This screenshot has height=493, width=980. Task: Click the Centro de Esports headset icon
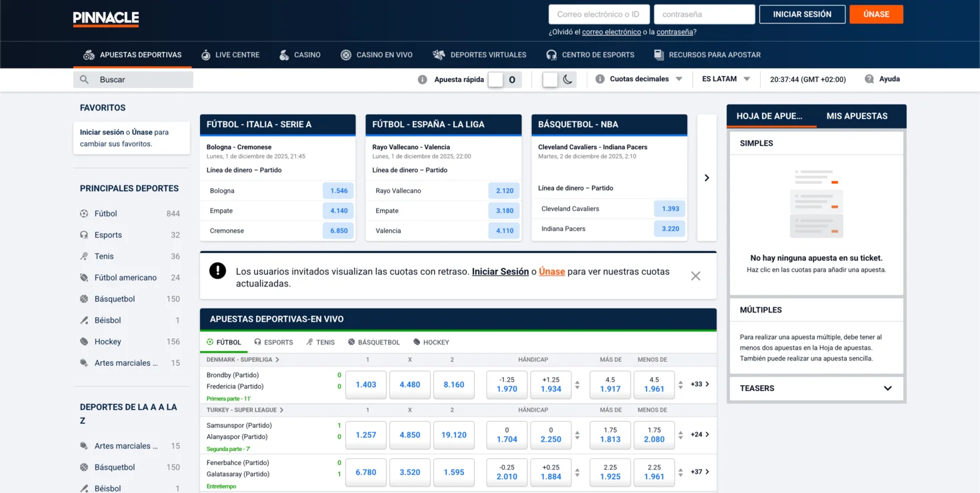(x=551, y=55)
